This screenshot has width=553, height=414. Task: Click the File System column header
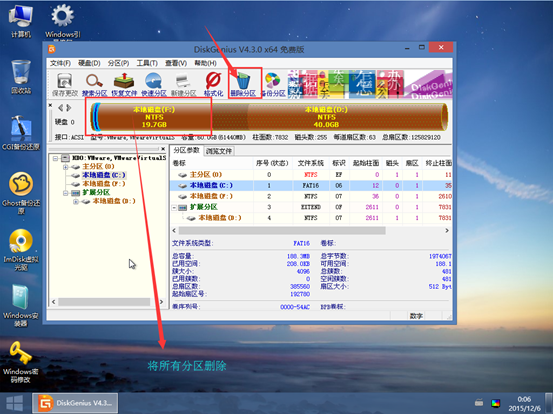point(311,163)
